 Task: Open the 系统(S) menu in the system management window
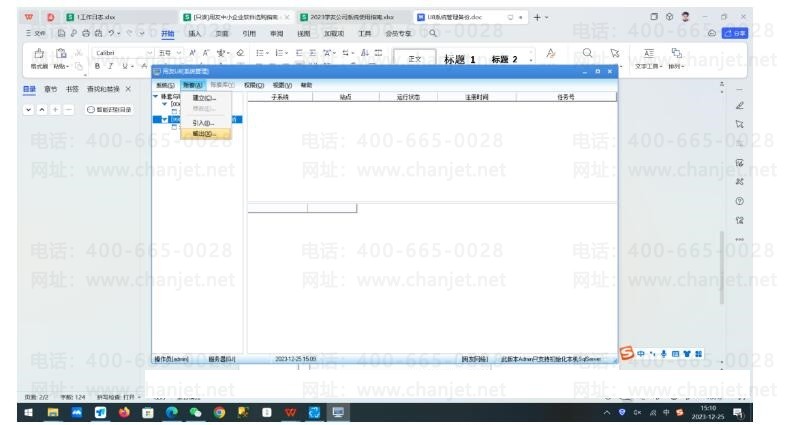coord(165,85)
